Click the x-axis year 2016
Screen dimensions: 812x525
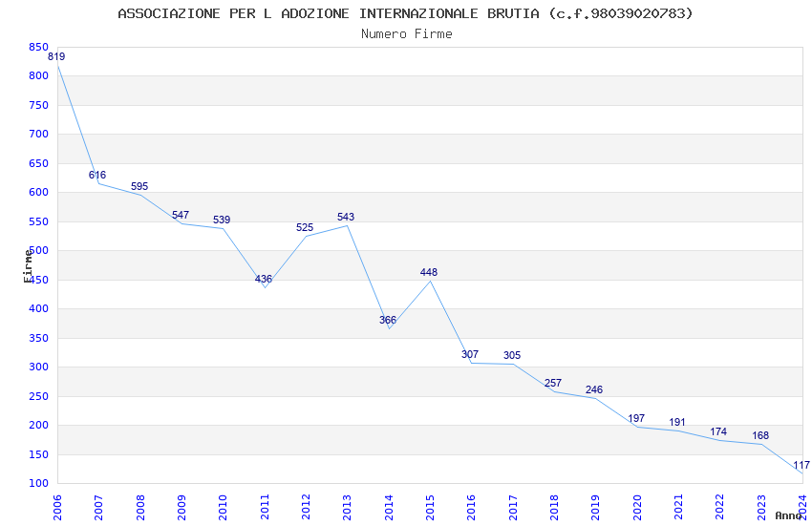coord(471,507)
